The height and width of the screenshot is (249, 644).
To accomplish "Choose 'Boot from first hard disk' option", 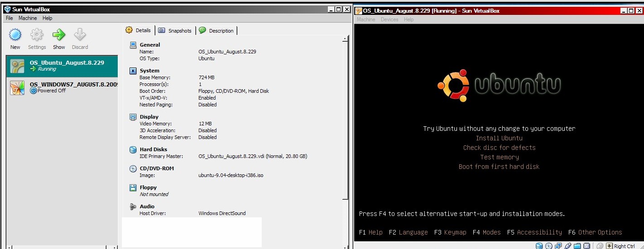I will [499, 167].
